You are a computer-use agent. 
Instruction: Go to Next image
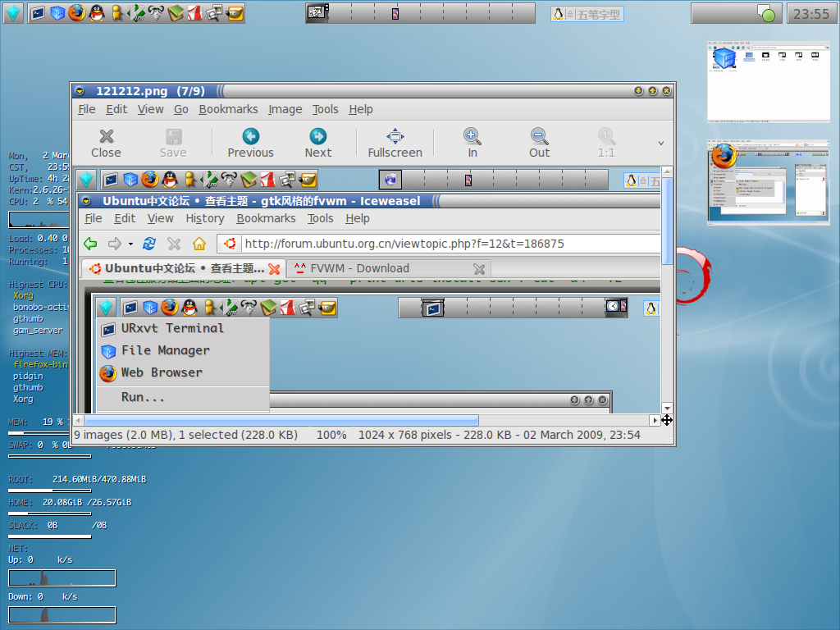pos(318,143)
